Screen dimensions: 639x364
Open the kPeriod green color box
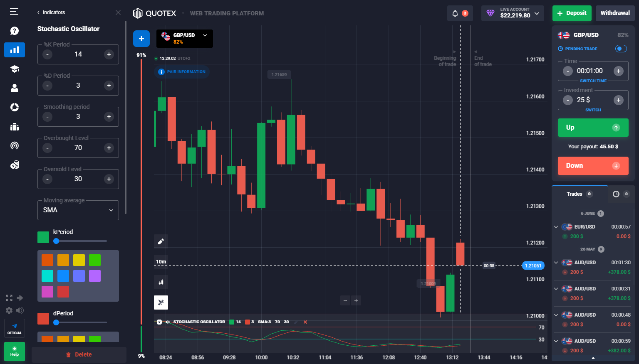[43, 237]
